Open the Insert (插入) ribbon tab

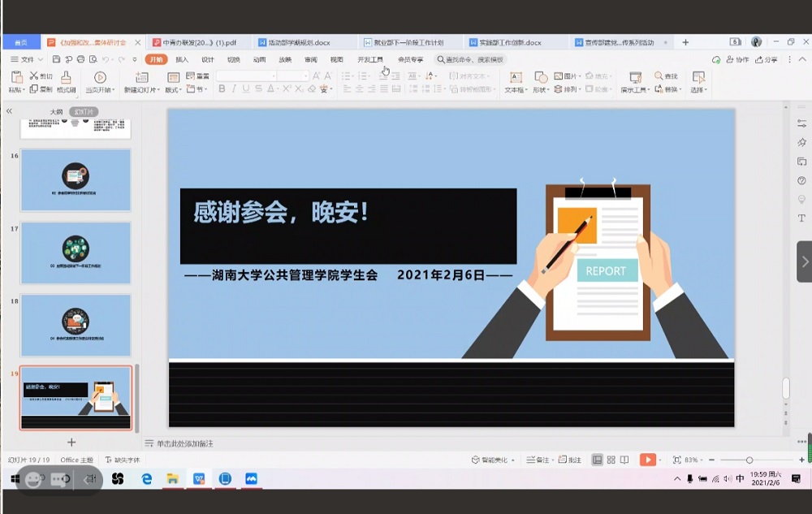coord(182,59)
